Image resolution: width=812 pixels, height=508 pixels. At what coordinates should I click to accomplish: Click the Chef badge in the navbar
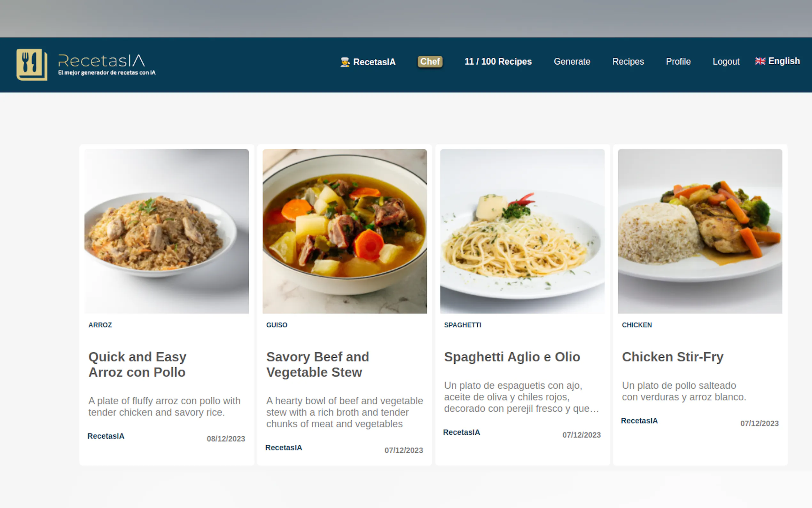(x=430, y=61)
